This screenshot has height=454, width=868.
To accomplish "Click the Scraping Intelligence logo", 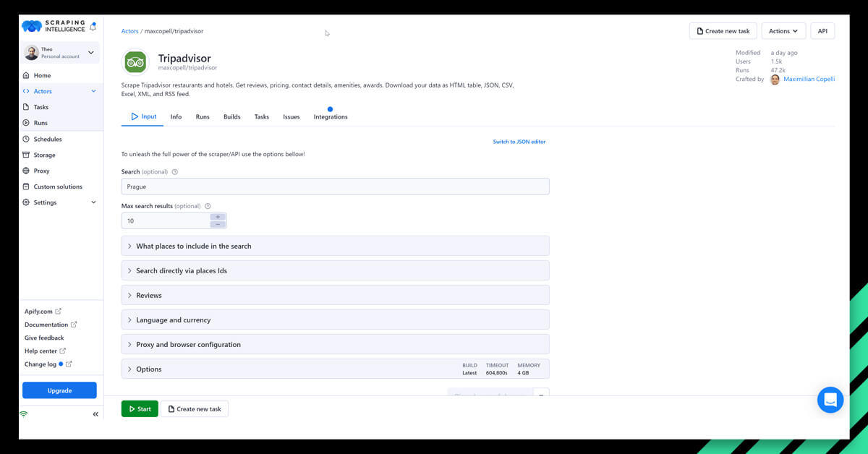I will pyautogui.click(x=54, y=27).
